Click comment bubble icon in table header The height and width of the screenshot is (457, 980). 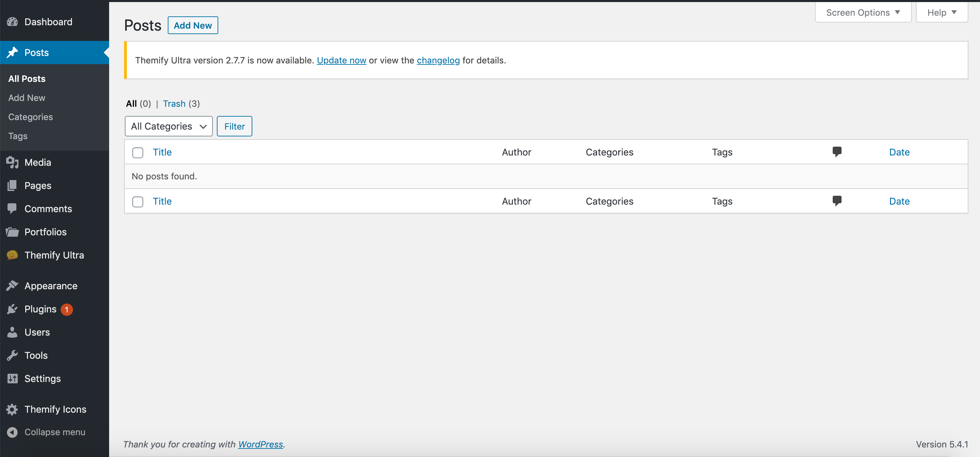[836, 152]
